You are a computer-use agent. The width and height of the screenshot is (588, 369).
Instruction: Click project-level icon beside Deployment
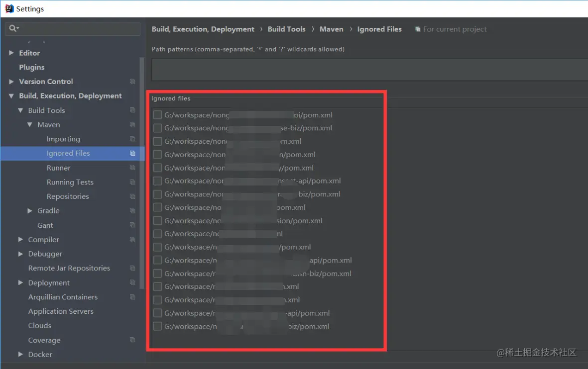(x=132, y=282)
